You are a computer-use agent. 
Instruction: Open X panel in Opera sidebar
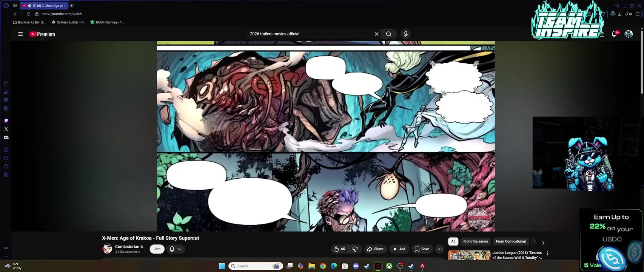[x=6, y=129]
